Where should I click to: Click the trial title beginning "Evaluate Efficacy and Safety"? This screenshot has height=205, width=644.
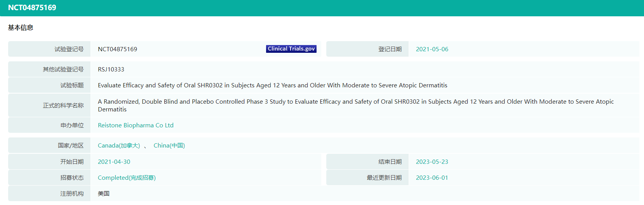[272, 85]
